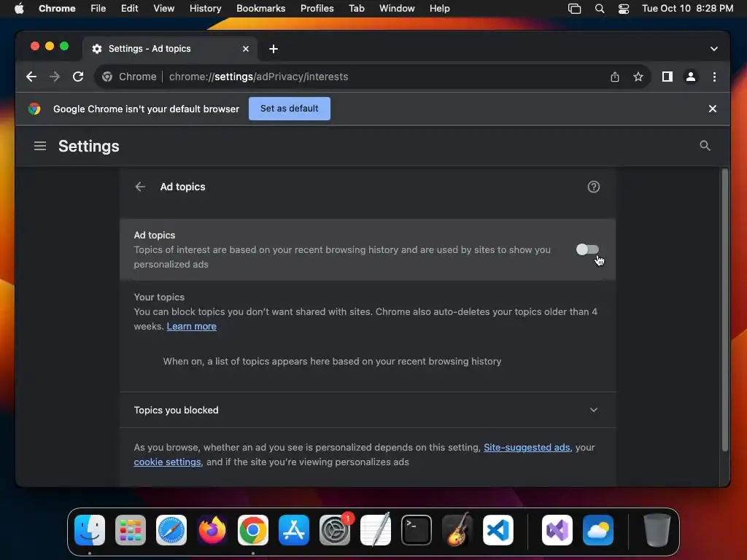The image size is (747, 560).
Task: Click the settings page scrollbar
Action: point(724,309)
